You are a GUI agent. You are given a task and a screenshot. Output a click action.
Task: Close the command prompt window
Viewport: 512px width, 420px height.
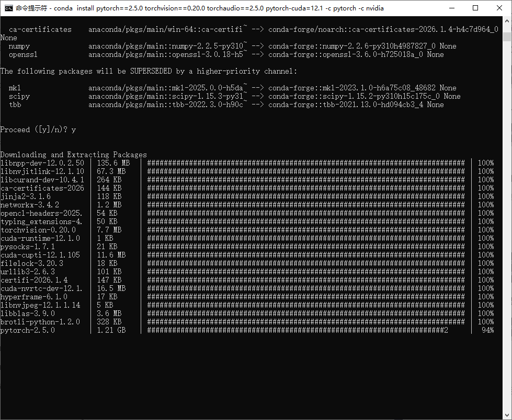tap(499, 8)
